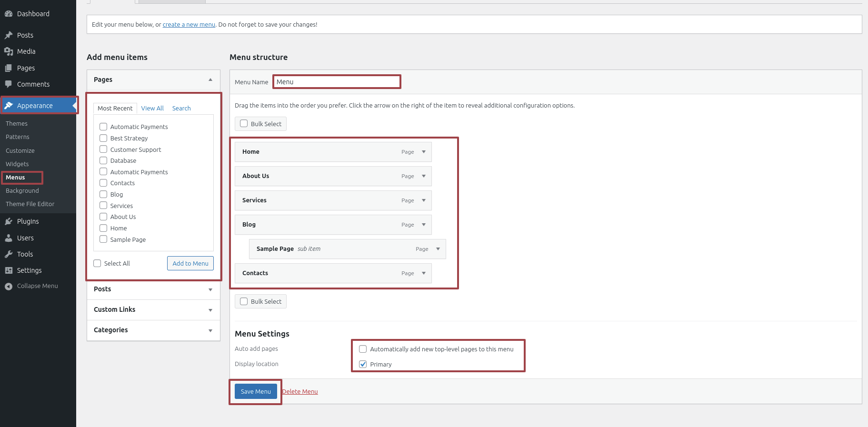Click the Pages icon in sidebar
The height and width of the screenshot is (427, 868).
[x=9, y=68]
